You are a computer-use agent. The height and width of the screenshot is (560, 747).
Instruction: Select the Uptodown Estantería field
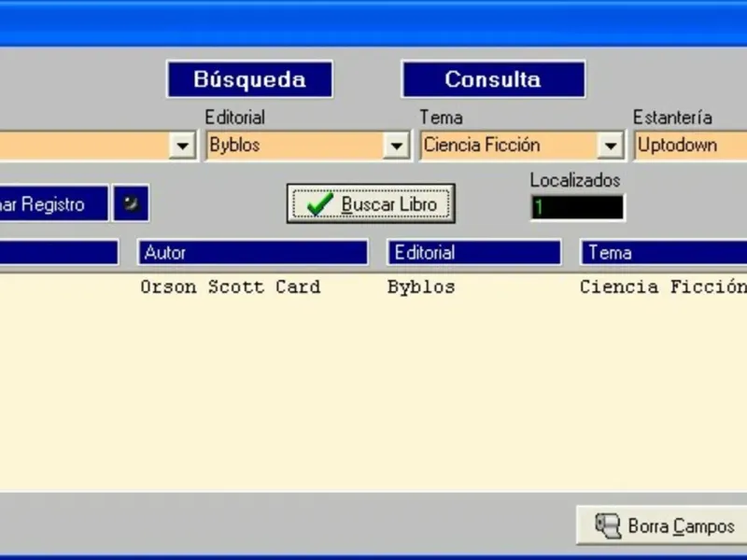point(691,146)
